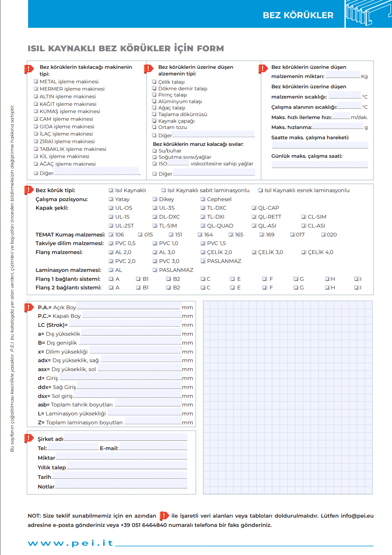The width and height of the screenshot is (392, 555).
Task: Open the www.pei.it website link
Action: coord(71,543)
